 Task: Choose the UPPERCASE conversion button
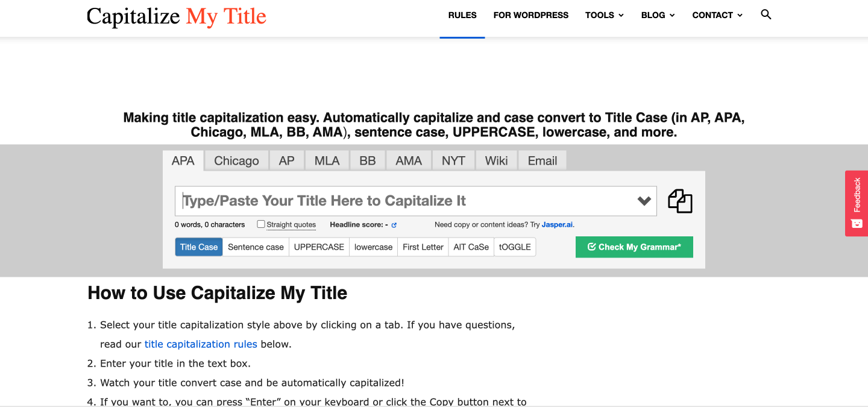pos(319,247)
